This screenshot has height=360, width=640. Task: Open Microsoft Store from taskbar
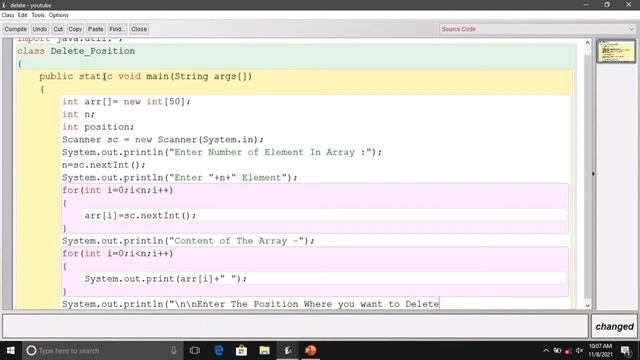tap(241, 351)
